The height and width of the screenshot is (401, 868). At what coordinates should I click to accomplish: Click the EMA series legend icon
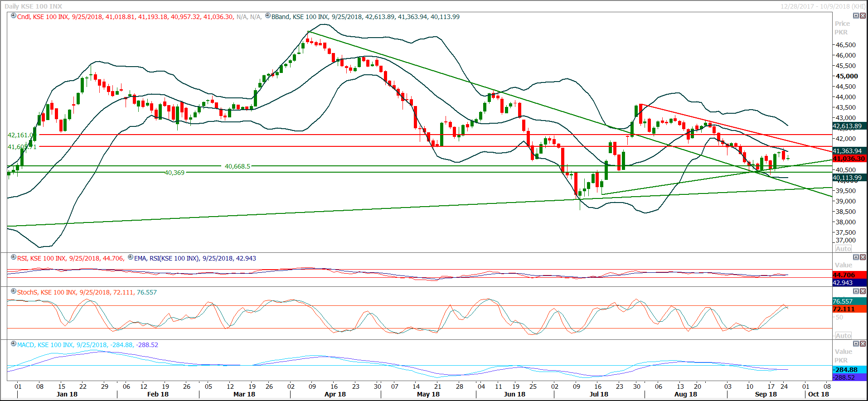(x=131, y=257)
